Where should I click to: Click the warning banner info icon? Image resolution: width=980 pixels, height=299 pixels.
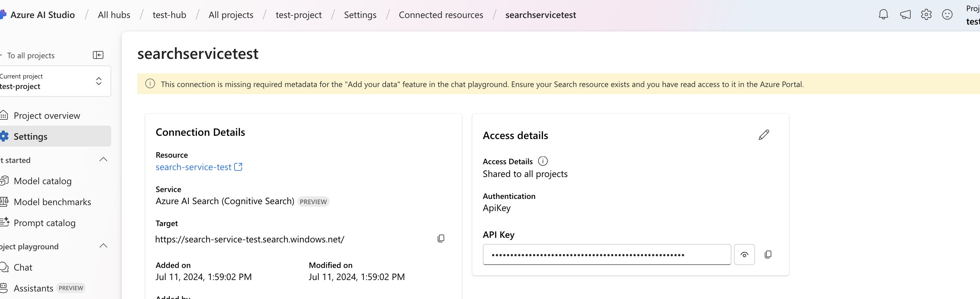coord(150,84)
